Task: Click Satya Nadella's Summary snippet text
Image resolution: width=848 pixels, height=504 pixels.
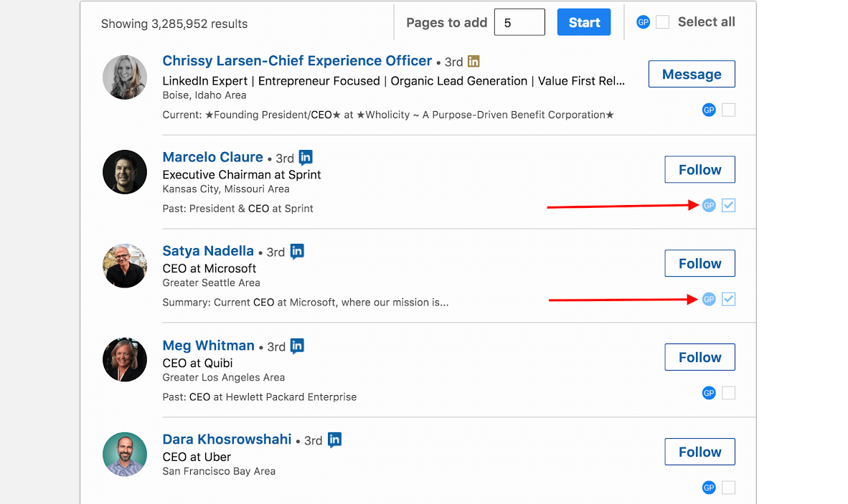Action: click(x=306, y=303)
